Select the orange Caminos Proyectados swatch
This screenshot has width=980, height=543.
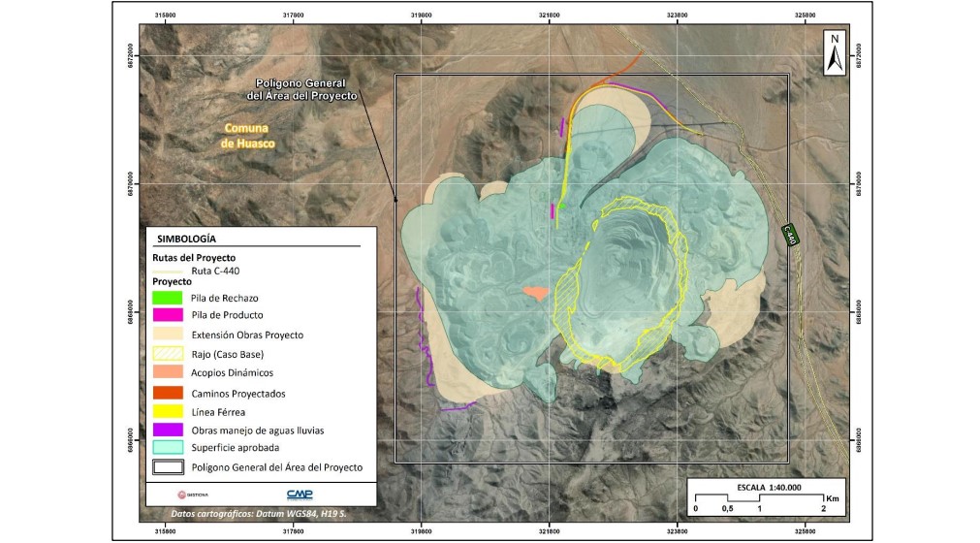[x=169, y=392]
